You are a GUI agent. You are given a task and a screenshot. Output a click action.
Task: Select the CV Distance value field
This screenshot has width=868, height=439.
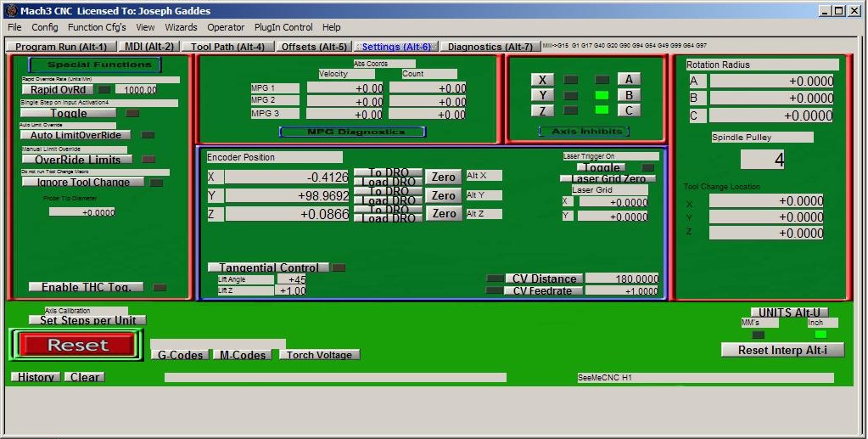621,279
